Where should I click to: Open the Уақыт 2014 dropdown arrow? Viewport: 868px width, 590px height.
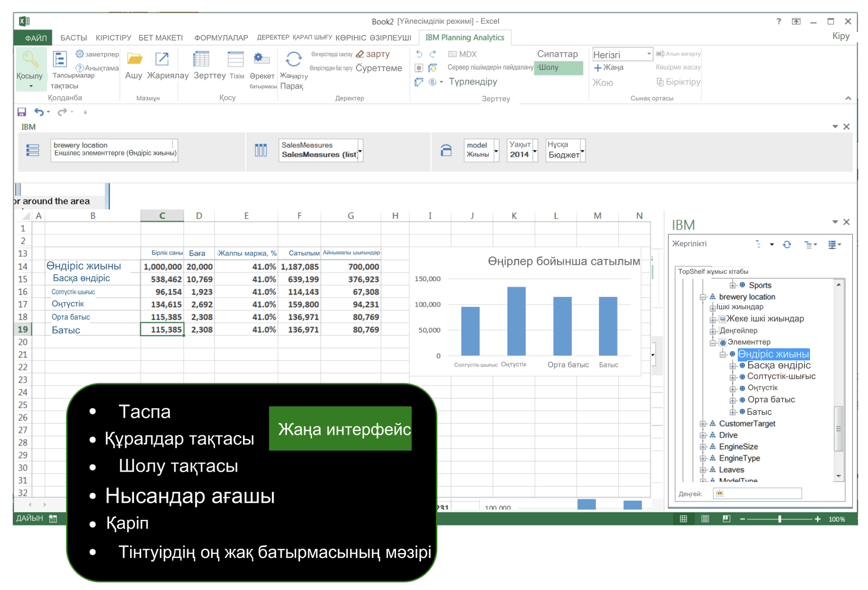(535, 151)
